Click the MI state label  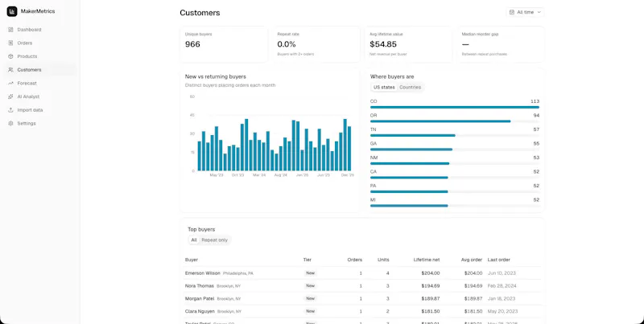click(373, 199)
